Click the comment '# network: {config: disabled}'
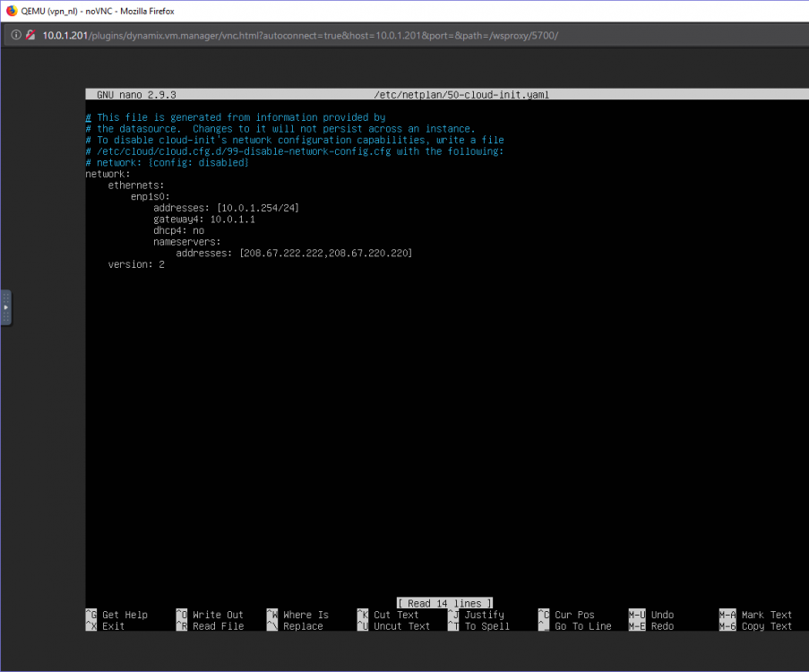809x672 pixels. click(168, 162)
